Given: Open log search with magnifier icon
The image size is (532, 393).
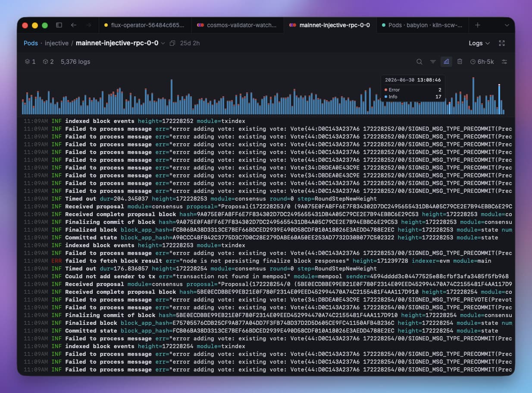Looking at the screenshot, I should click(419, 62).
